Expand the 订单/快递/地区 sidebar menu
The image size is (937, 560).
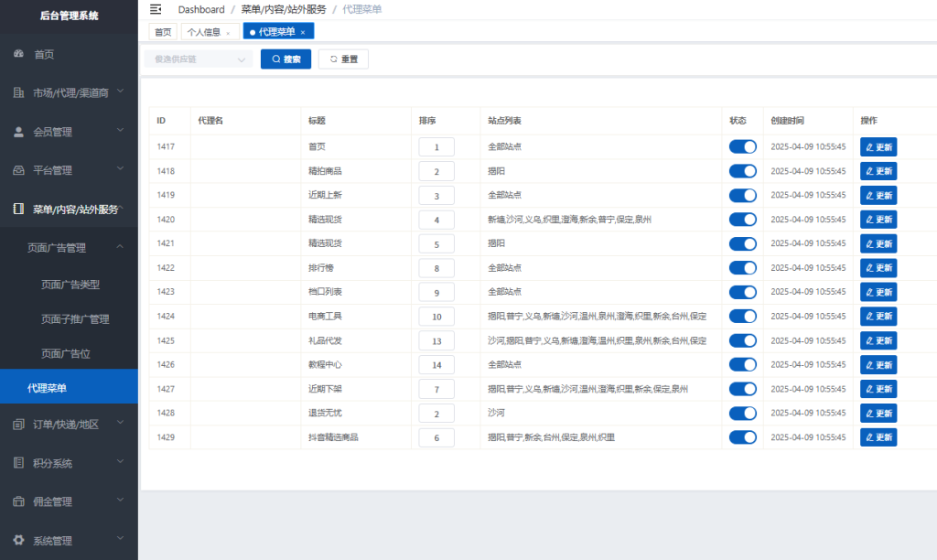pyautogui.click(x=69, y=424)
